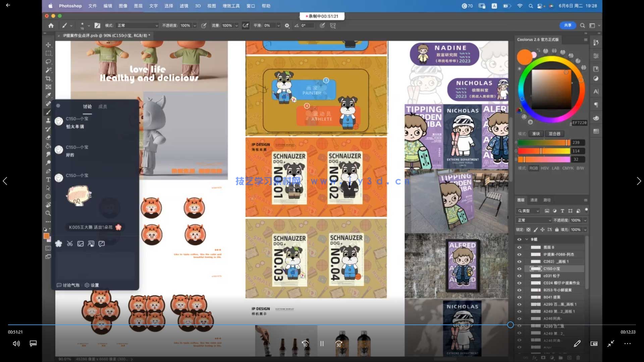This screenshot has height=362, width=644.
Task: Click the 混合器 button in Coolorus
Action: click(554, 134)
